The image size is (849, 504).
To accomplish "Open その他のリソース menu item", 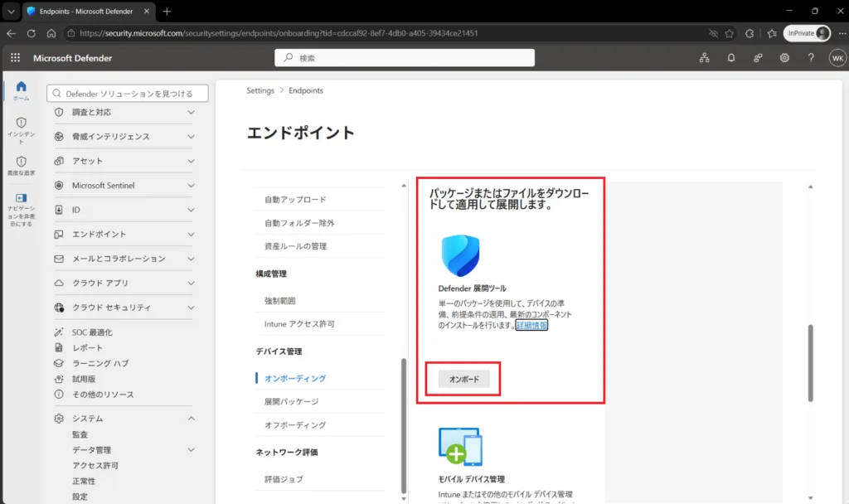I will [x=103, y=394].
